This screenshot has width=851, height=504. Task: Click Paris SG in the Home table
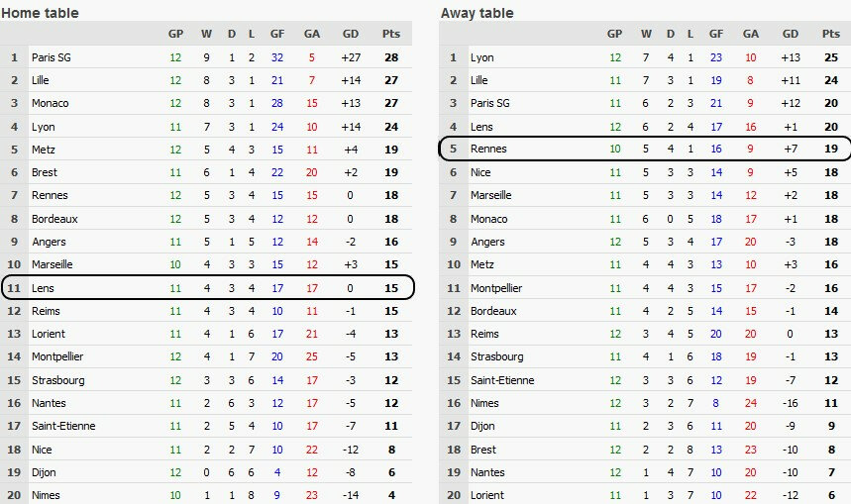[x=51, y=57]
